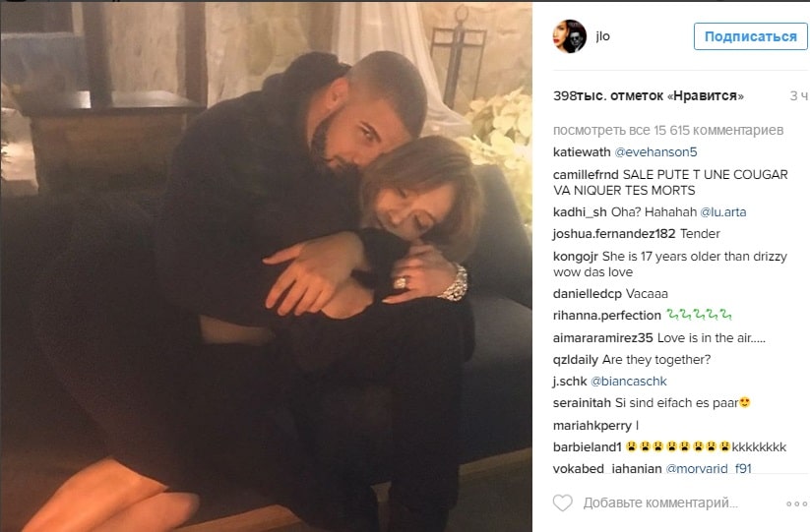Open barbieland1 commenter profile

coord(587,446)
